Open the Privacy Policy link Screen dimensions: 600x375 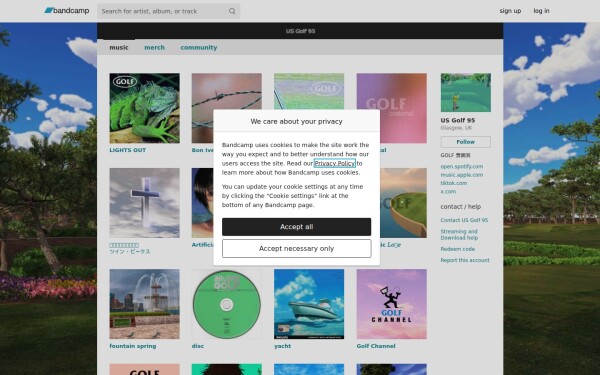[334, 163]
